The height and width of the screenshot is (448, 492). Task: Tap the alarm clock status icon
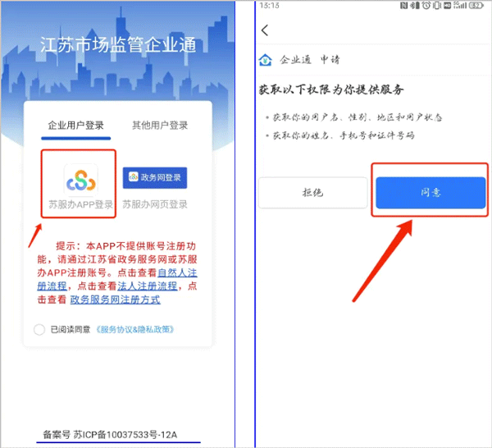coord(426,6)
